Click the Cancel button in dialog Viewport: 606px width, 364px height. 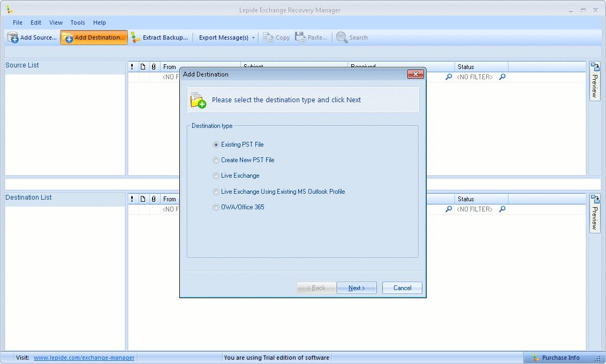403,288
